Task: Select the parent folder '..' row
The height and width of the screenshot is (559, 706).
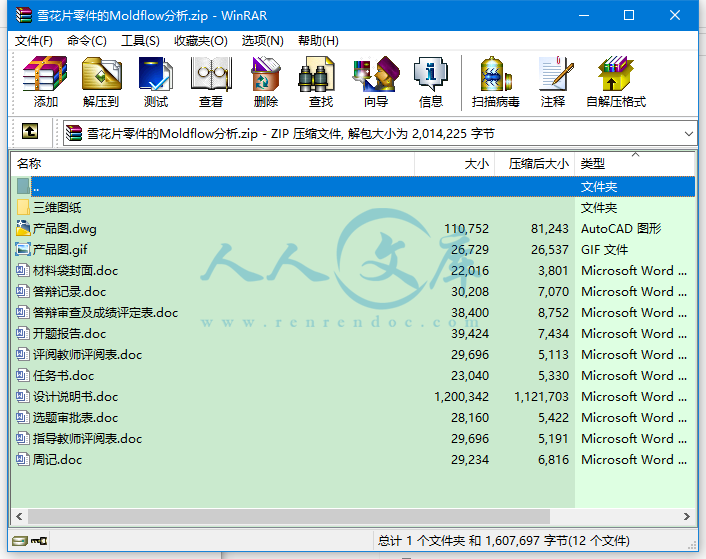Action: [353, 186]
